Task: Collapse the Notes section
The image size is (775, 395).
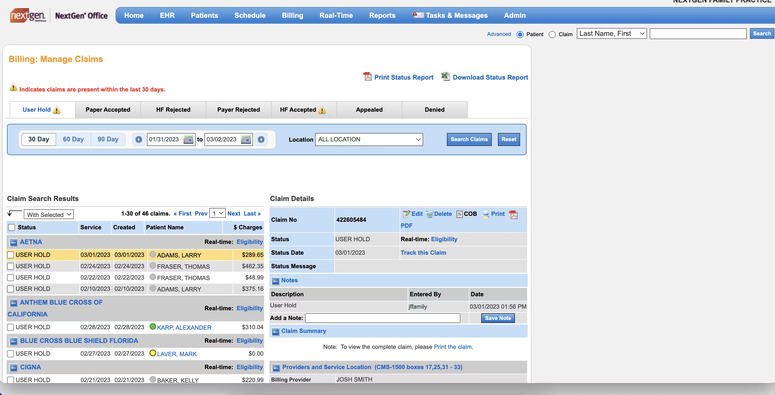Action: pyautogui.click(x=275, y=281)
